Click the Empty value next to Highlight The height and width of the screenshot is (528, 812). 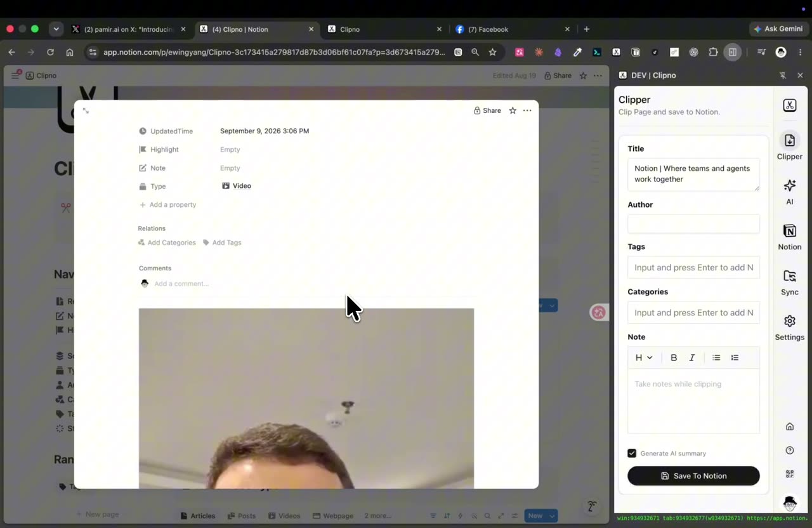[x=230, y=150]
